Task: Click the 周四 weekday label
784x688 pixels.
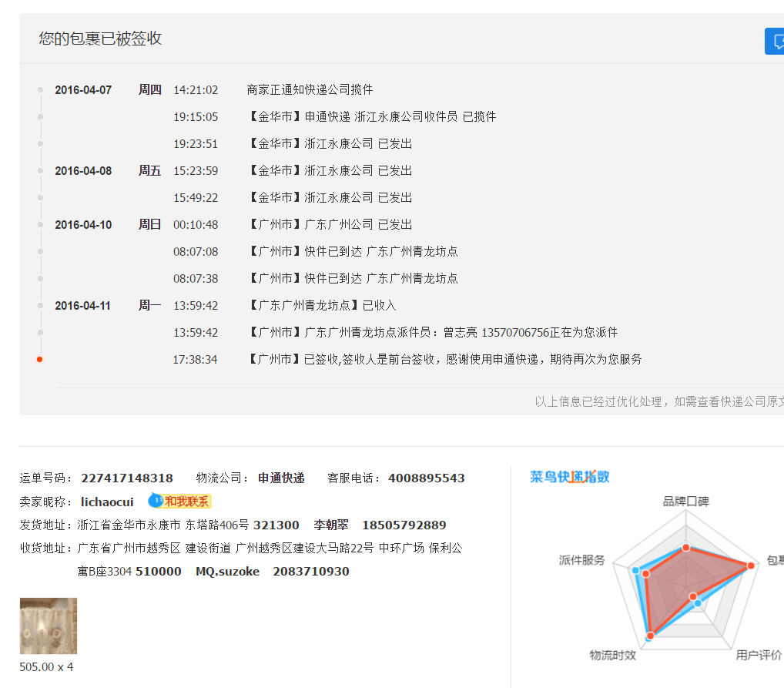Action: 150,89
